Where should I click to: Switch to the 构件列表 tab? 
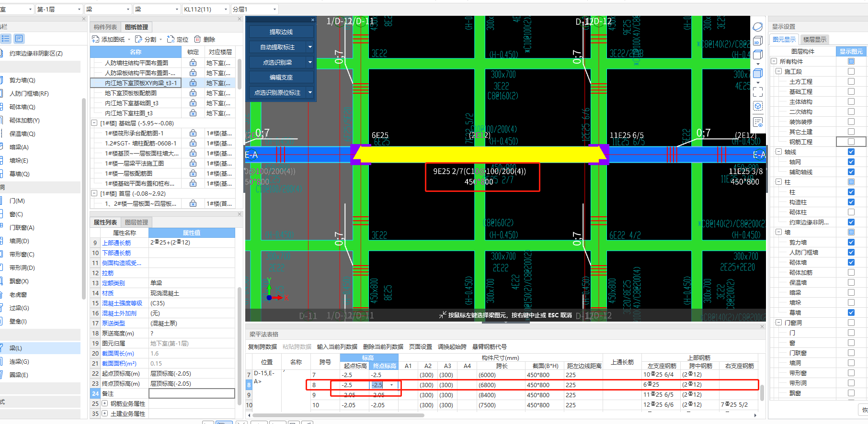(105, 27)
